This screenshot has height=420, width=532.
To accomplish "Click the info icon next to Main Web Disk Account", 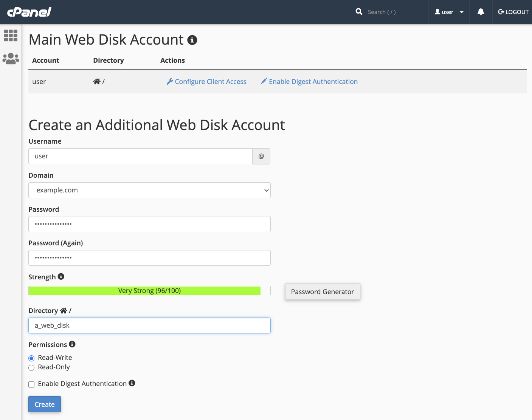I will [x=192, y=40].
